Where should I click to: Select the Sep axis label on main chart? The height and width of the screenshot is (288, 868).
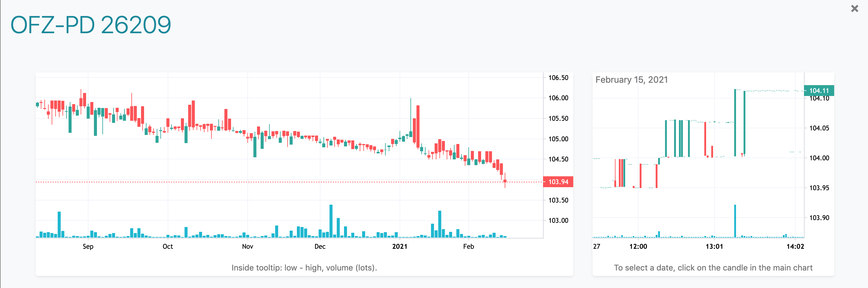[88, 246]
